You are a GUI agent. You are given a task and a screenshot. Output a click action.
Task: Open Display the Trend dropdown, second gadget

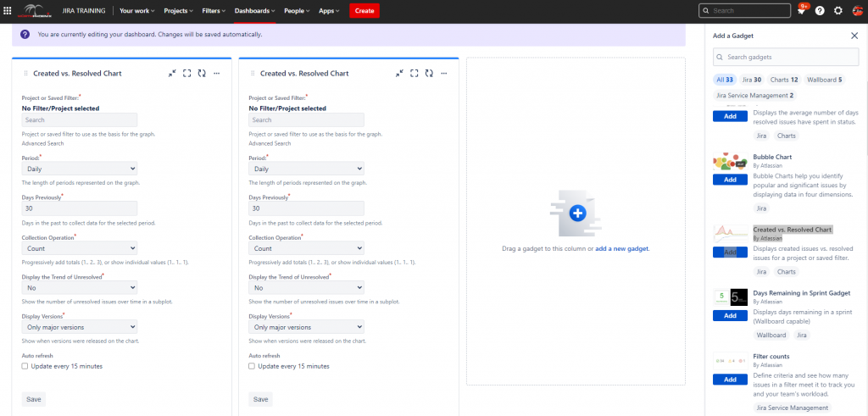coord(307,288)
